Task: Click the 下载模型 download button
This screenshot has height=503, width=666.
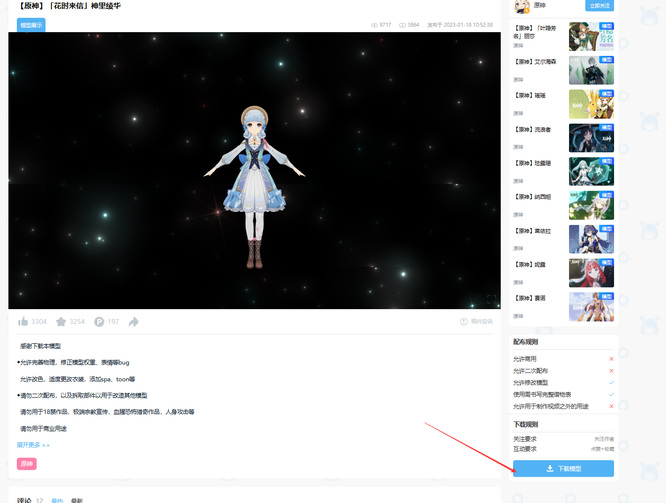Action: (563, 468)
